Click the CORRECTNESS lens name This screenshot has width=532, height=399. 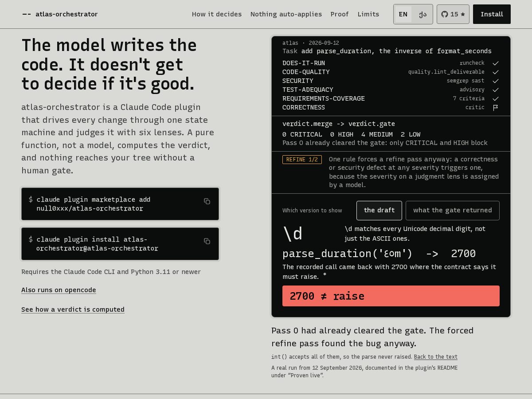coord(304,108)
